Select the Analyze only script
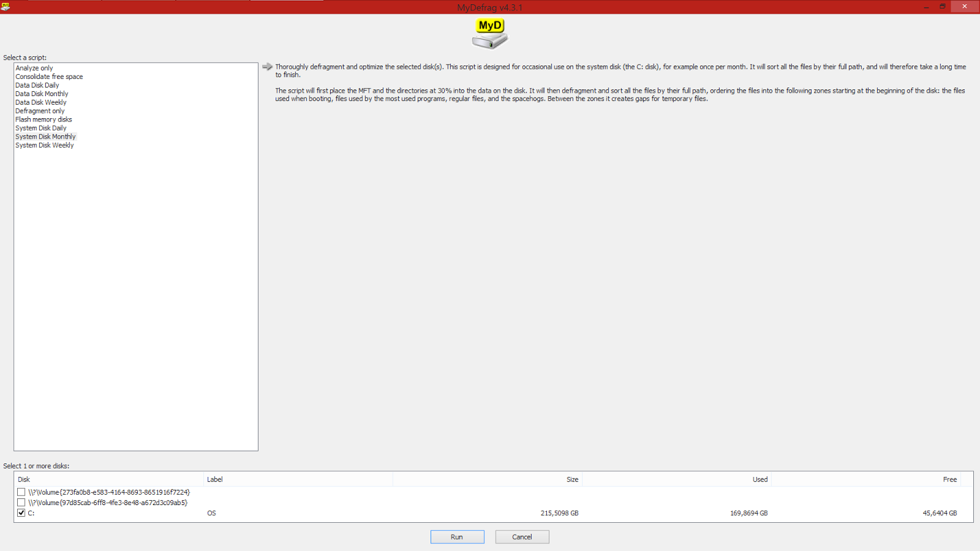 click(x=34, y=68)
